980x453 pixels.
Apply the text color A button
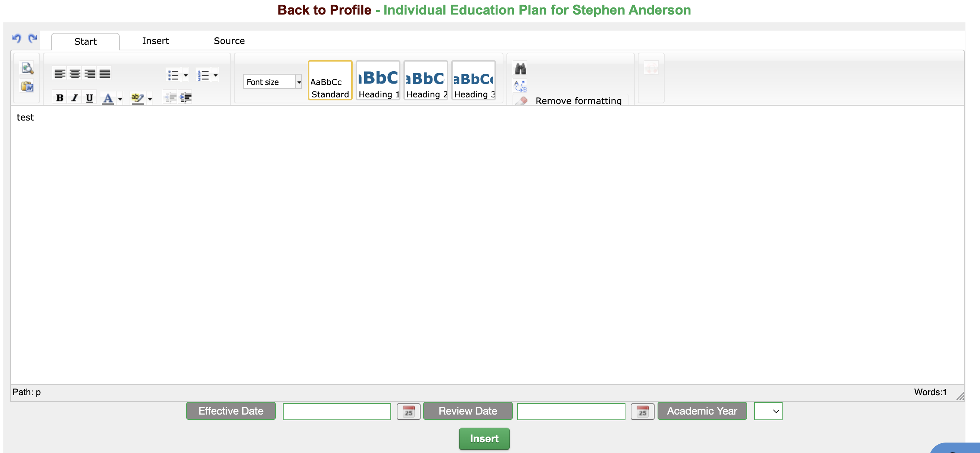pyautogui.click(x=108, y=98)
